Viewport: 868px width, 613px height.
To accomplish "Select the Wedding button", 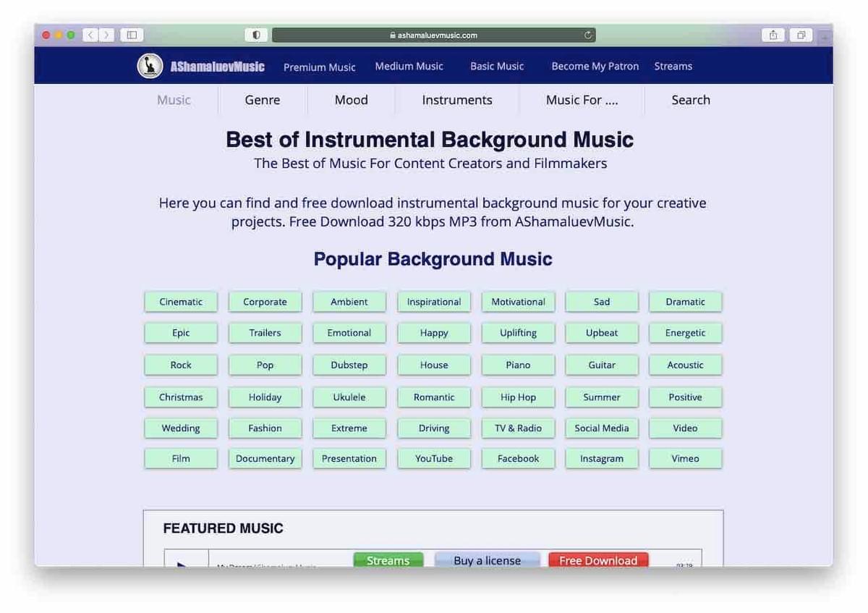I will click(x=181, y=428).
